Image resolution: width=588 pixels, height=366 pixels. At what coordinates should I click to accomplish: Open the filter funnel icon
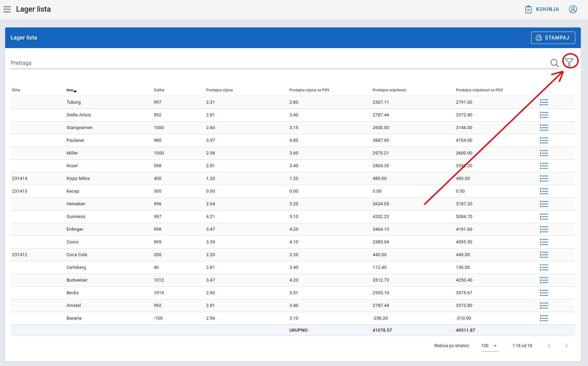(569, 62)
